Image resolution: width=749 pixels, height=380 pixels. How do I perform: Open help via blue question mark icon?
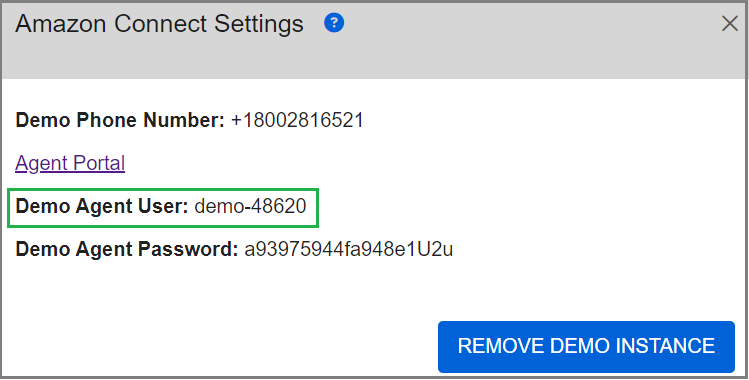(334, 23)
